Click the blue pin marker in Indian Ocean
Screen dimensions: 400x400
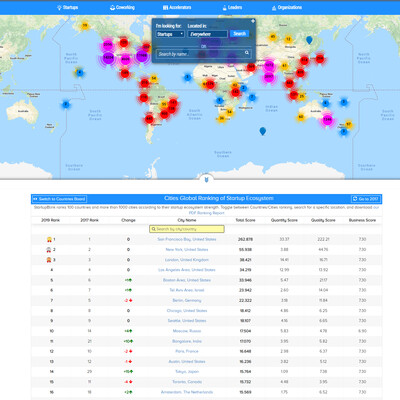point(263,131)
